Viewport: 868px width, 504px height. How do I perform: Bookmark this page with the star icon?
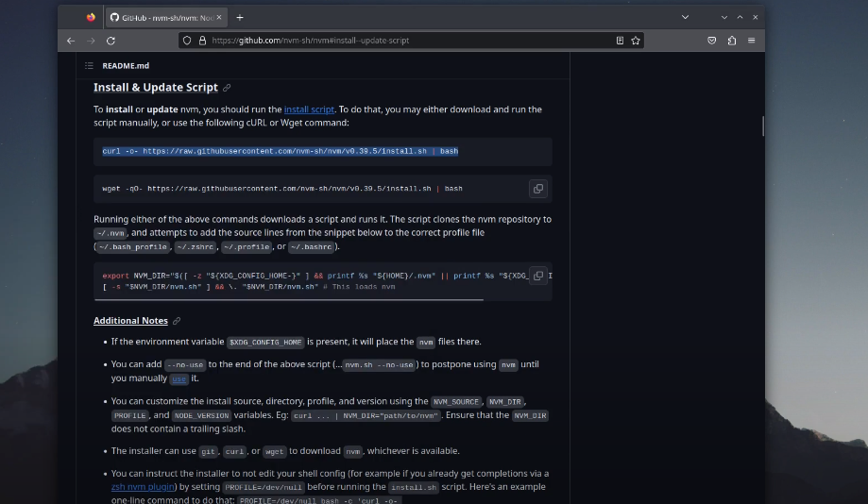click(x=636, y=41)
